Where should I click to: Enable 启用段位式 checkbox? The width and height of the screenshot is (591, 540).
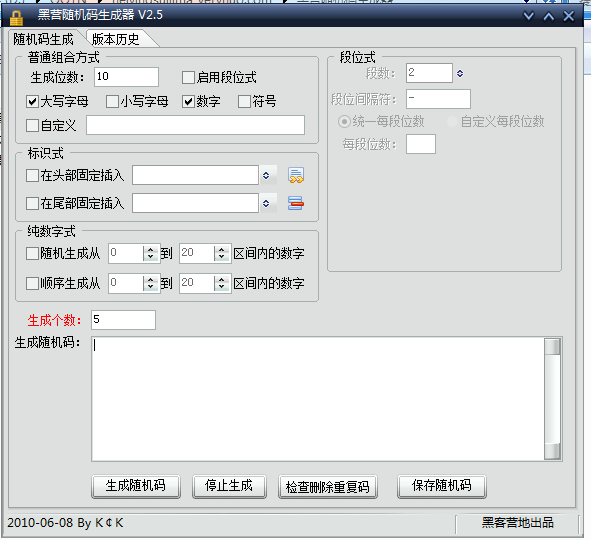coord(188,78)
